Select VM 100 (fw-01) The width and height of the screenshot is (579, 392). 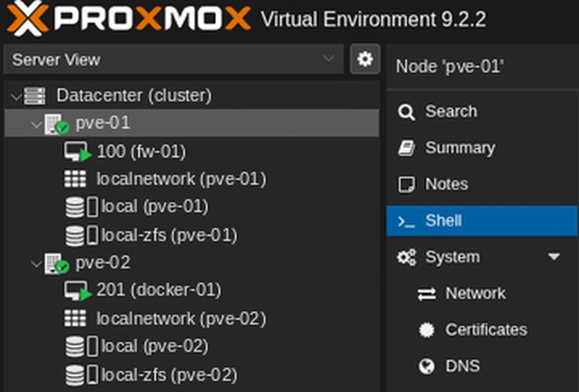pos(141,151)
